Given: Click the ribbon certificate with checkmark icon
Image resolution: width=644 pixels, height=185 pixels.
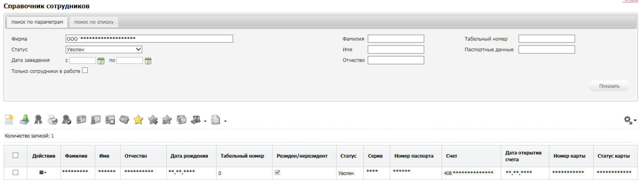Looking at the screenshot, I should (x=67, y=120).
